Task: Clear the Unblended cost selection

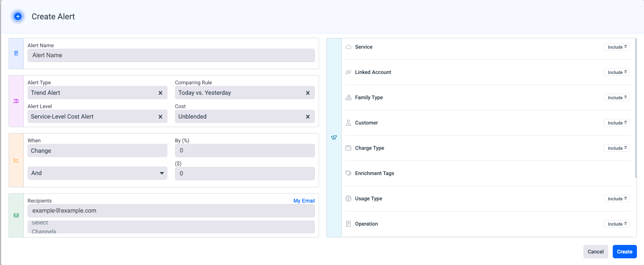Action: pos(308,117)
